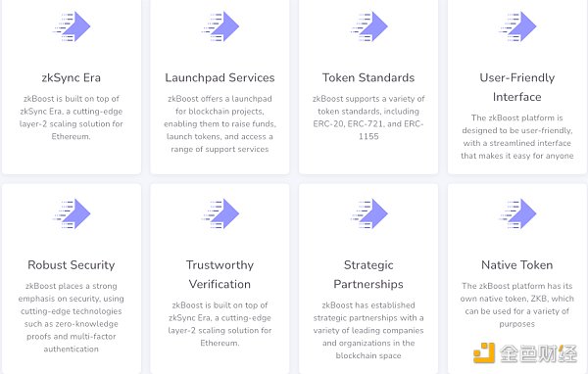
Task: Open the zkSync Era heading
Action: [x=72, y=77]
